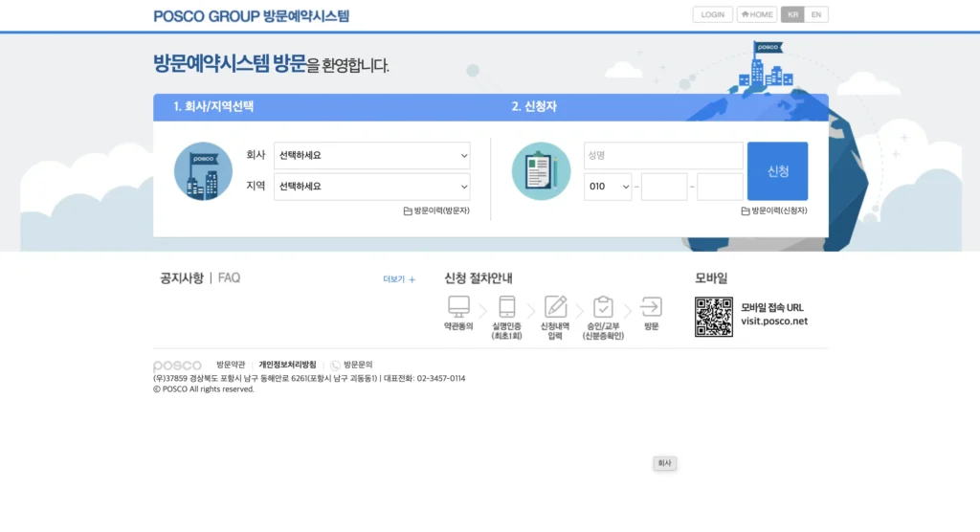Click the 약관동의 monitor icon

458,306
